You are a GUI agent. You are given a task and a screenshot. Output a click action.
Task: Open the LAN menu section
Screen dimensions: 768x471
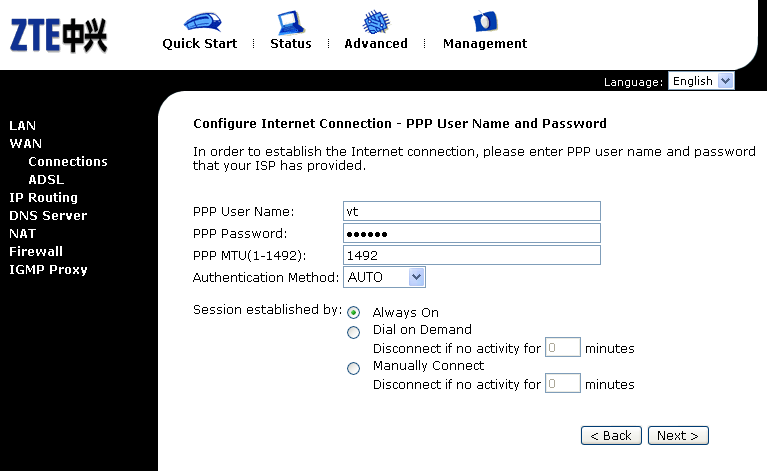[23, 125]
